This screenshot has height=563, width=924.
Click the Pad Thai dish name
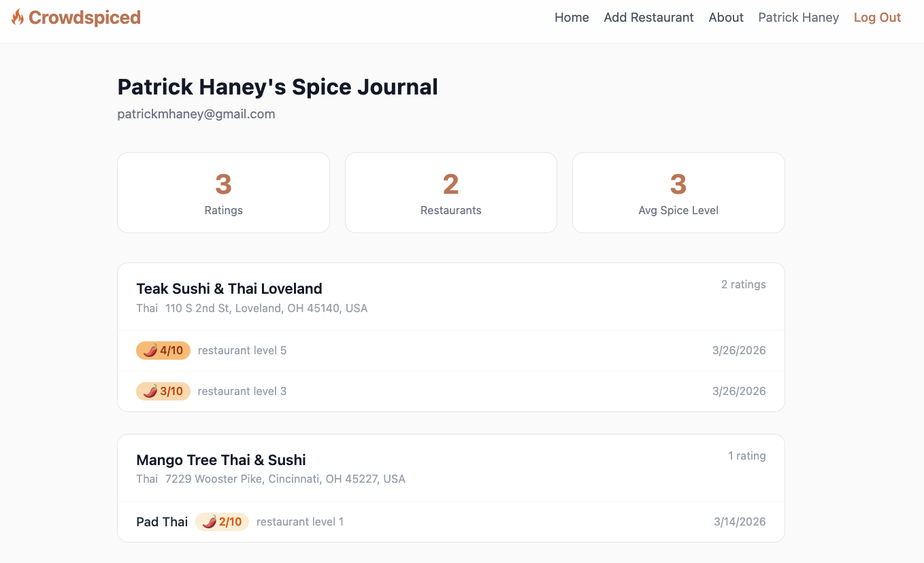162,522
